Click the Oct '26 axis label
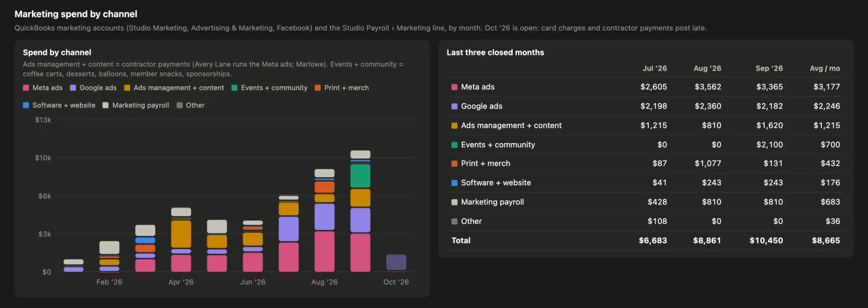Screen dimensions: 868x308 click(396, 282)
